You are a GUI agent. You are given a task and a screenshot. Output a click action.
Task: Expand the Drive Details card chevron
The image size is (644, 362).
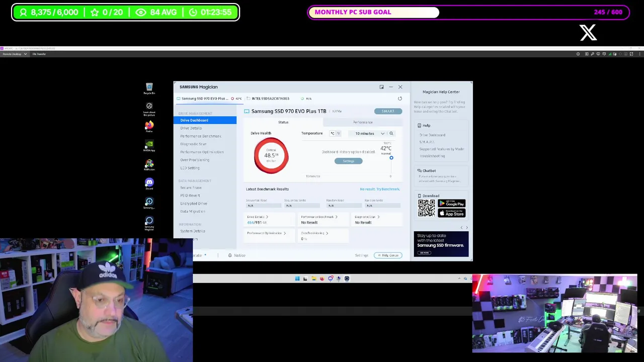coord(267,217)
